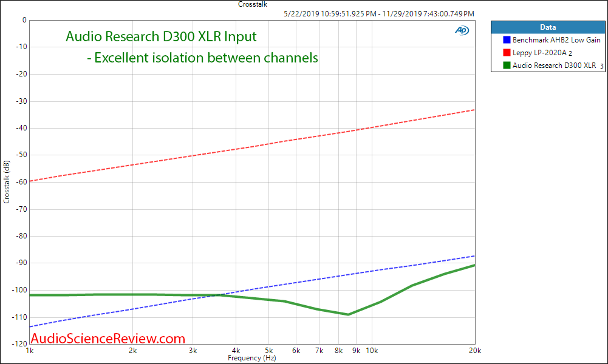
Task: Click the green Audio Research D300 legend swatch
Action: (507, 65)
